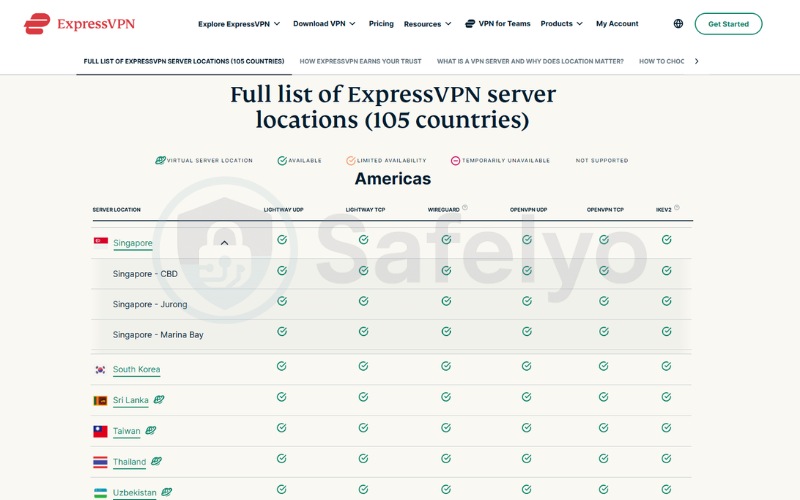The height and width of the screenshot is (500, 800).
Task: Advance section tabs with right arrow
Action: pyautogui.click(x=696, y=61)
